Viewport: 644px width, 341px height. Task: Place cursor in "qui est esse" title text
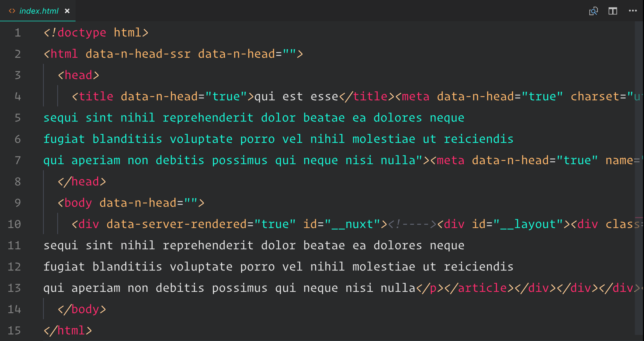pos(296,97)
